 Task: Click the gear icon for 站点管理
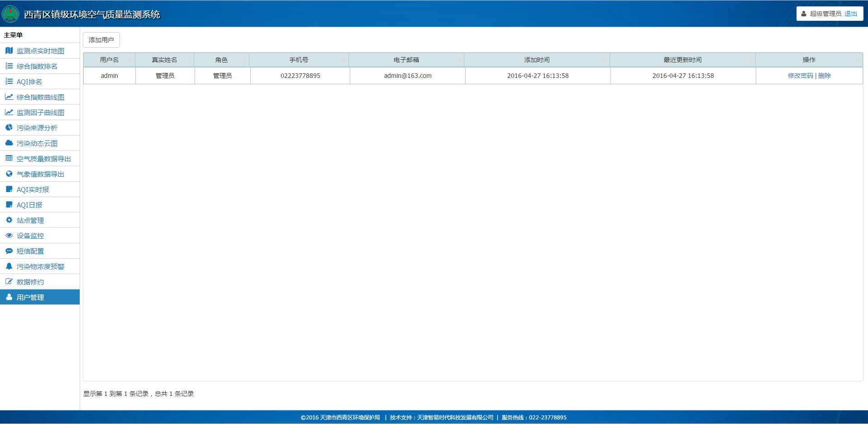click(x=9, y=220)
